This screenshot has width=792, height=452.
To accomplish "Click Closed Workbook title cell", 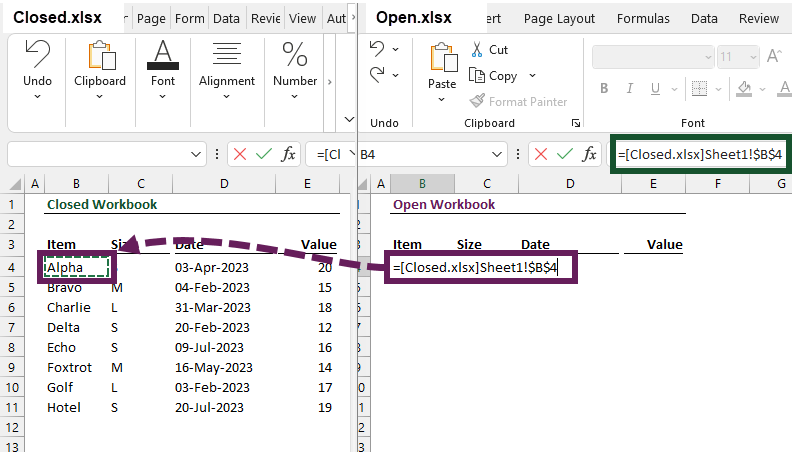I will (x=102, y=205).
